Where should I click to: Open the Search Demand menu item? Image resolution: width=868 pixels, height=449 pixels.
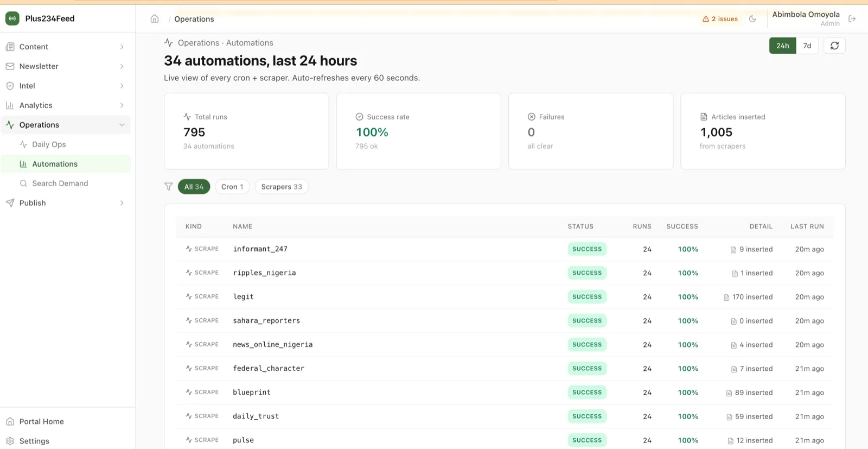tap(66, 184)
